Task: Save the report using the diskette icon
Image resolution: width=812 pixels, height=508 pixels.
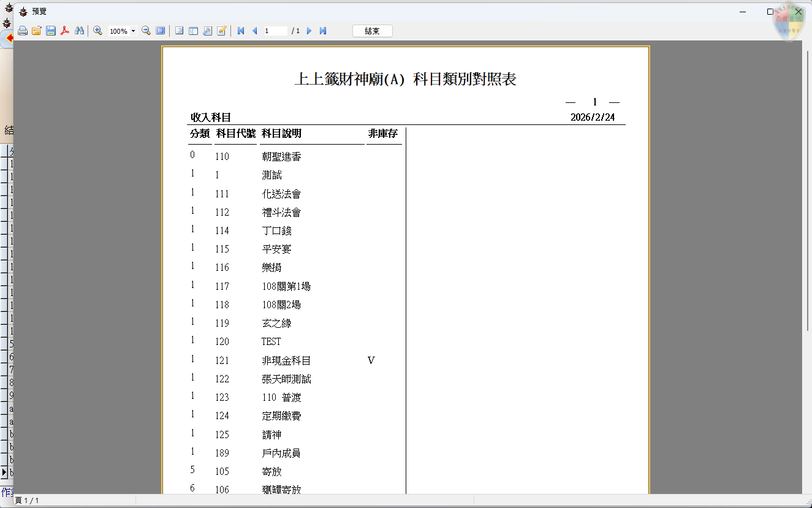Action: pyautogui.click(x=51, y=30)
